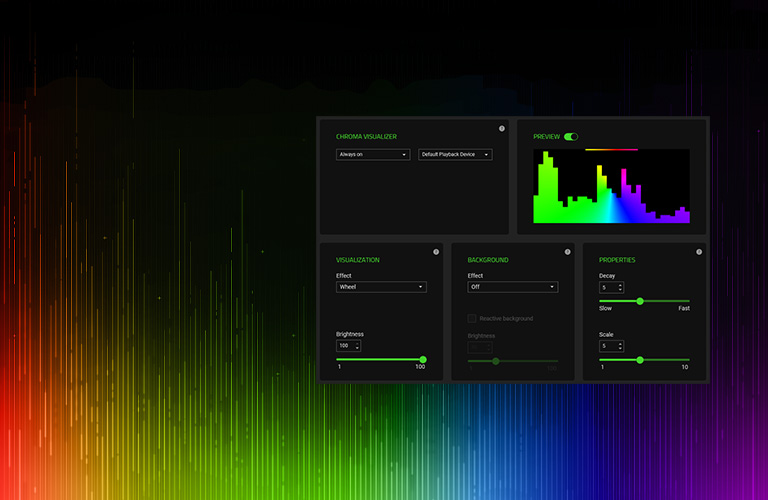Image resolution: width=768 pixels, height=500 pixels.
Task: Click the Decay slider handle
Action: point(640,301)
